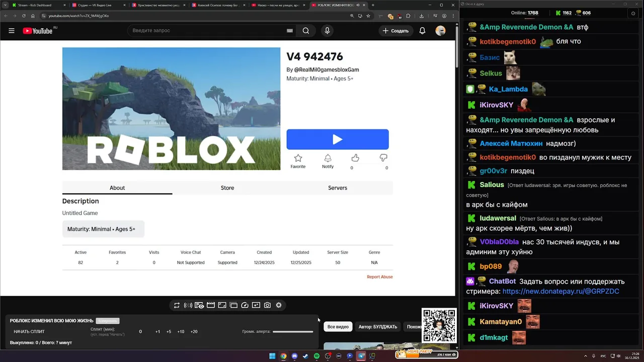Click the browser address bar URL
The width and height of the screenshot is (644, 362).
(x=78, y=16)
